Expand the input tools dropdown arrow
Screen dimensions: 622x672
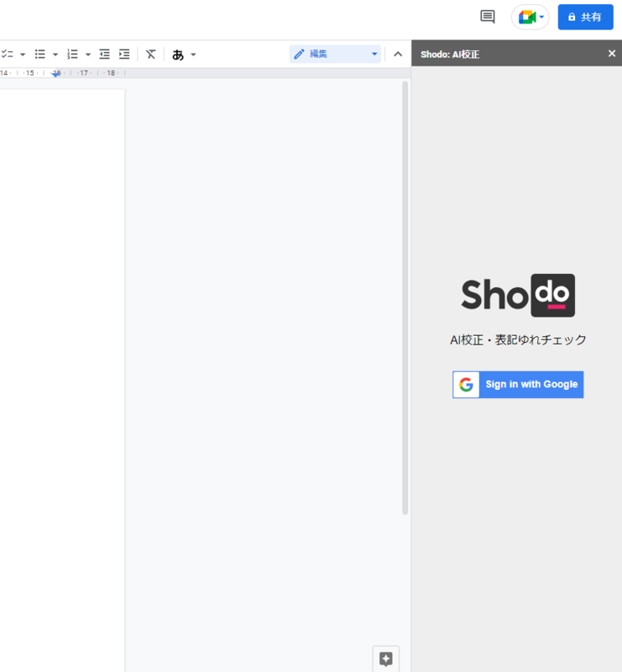pos(193,55)
